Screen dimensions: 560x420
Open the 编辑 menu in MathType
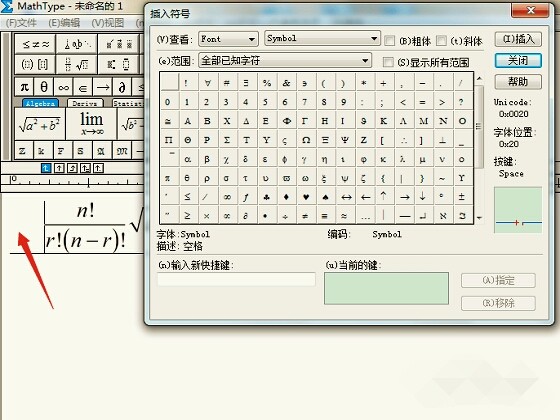(x=64, y=23)
